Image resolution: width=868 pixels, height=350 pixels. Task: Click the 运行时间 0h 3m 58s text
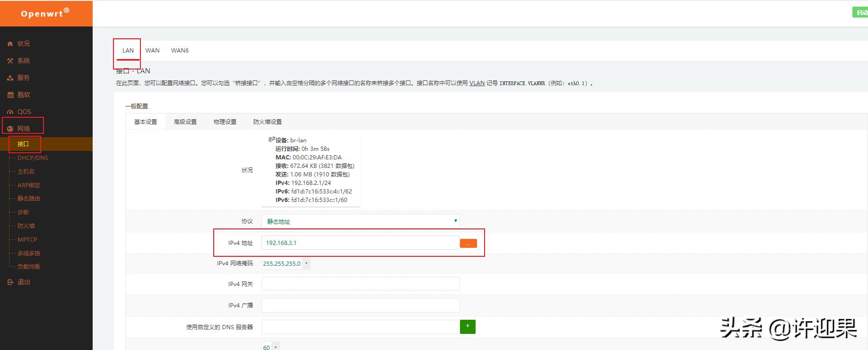click(x=303, y=149)
